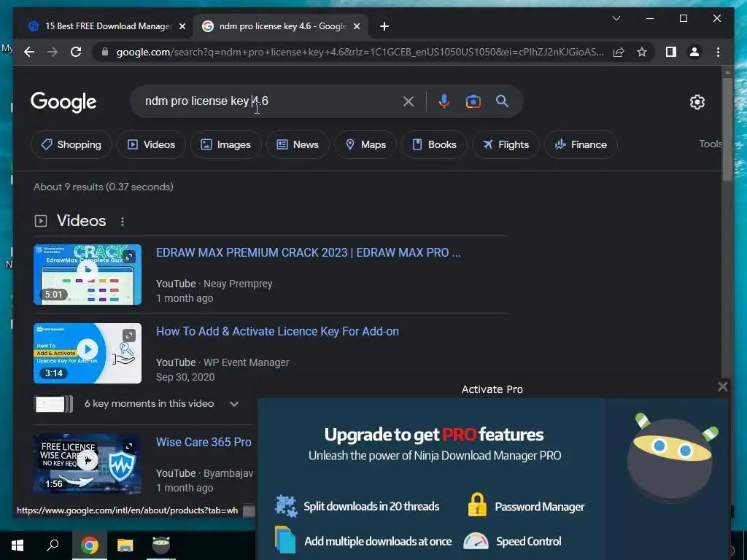Clear the Google search box with X
Screen dimensions: 747x560
coord(409,101)
